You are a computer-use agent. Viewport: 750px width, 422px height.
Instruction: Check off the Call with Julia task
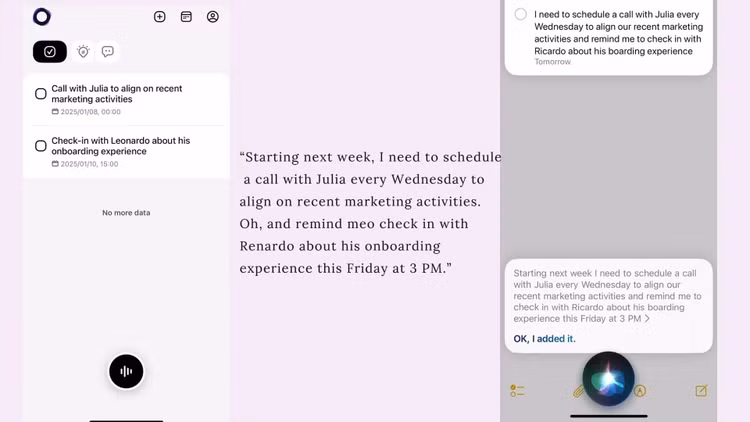[x=41, y=94]
